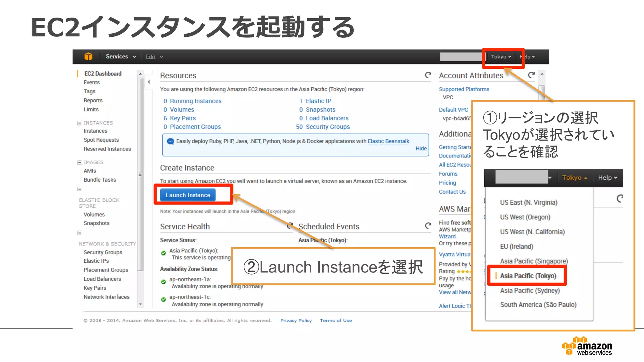Select South America (São Paulo) region

tap(538, 304)
